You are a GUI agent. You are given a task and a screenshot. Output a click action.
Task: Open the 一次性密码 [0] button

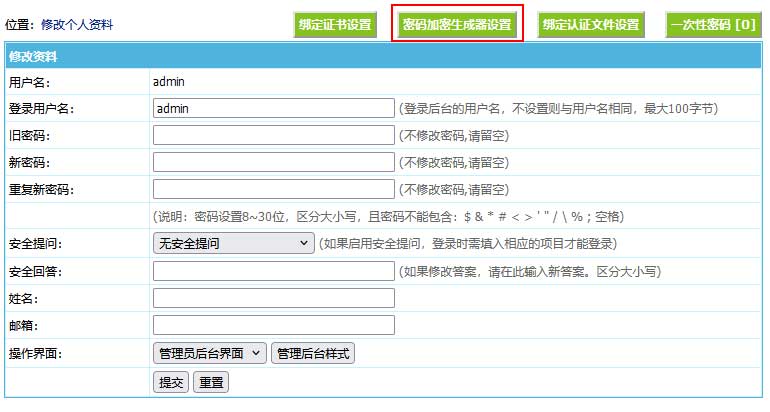pyautogui.click(x=712, y=25)
